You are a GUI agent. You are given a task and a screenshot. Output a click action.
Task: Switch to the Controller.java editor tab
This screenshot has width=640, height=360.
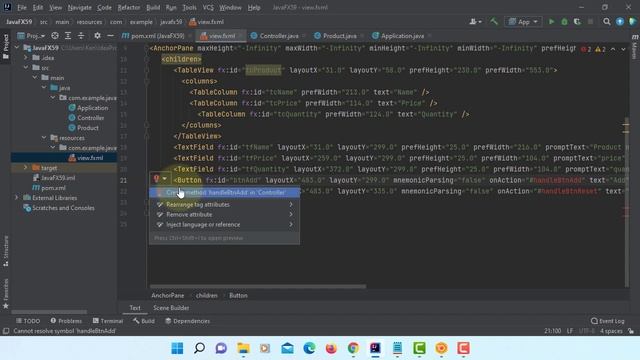pos(279,36)
